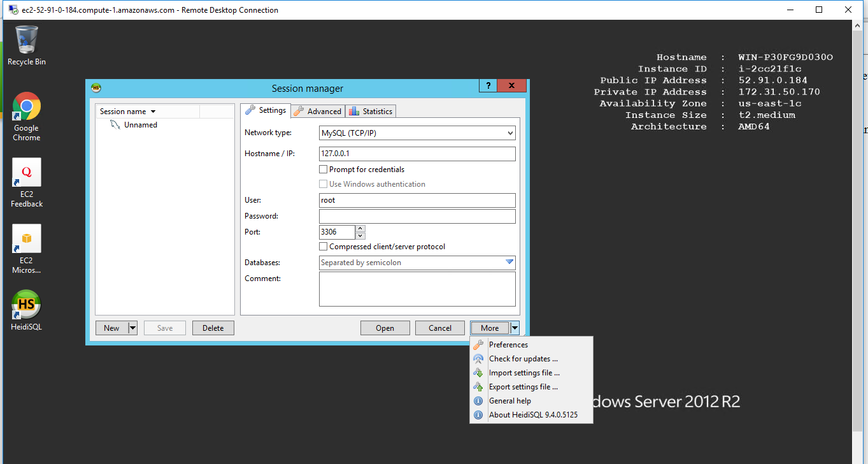Click the Open button
868x464 pixels.
tap(385, 328)
